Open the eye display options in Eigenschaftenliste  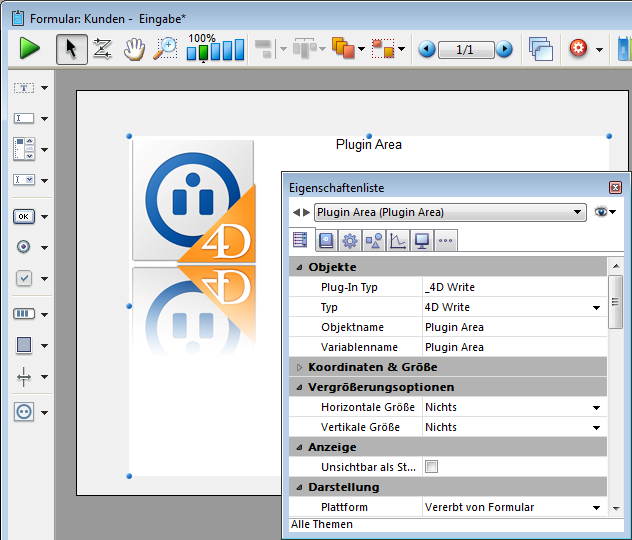[x=604, y=212]
